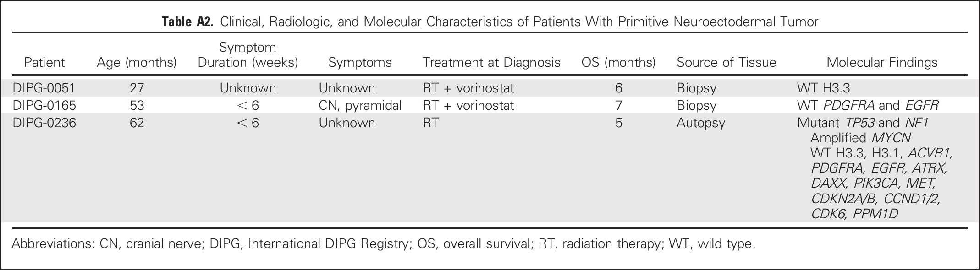Click the Autopsy tissue source cell

701,123
